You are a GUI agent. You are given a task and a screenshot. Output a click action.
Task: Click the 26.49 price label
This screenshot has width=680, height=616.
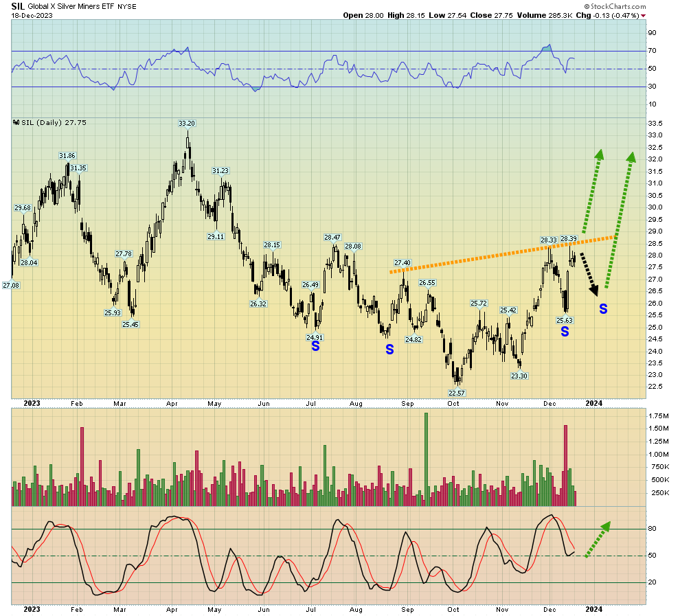pyautogui.click(x=310, y=285)
